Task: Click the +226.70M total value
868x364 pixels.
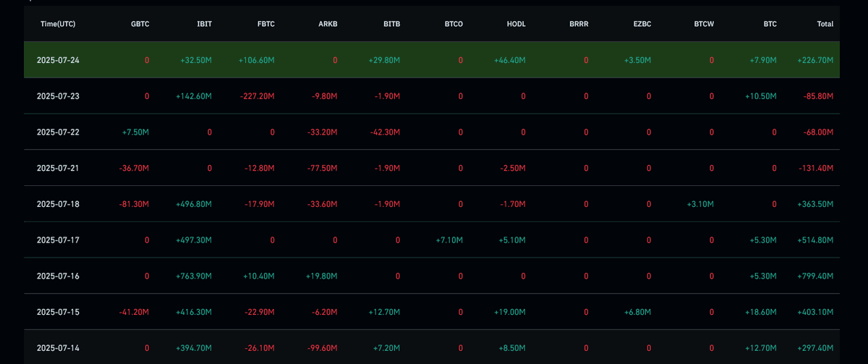Action: coord(816,60)
